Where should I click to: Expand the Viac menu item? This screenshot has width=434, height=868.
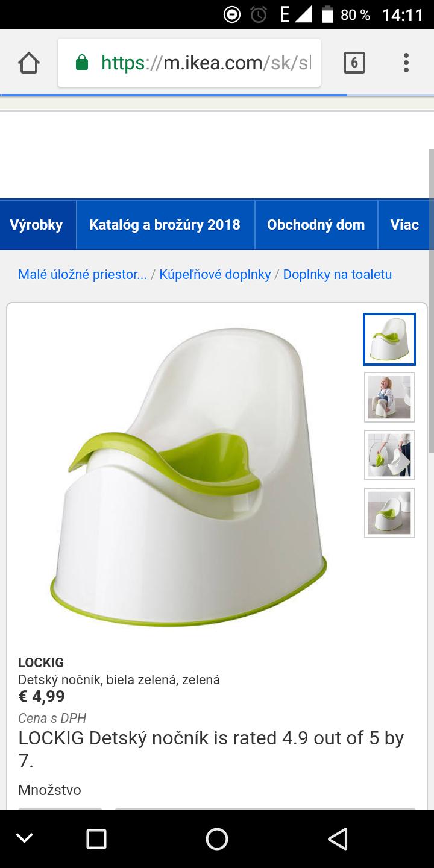point(404,225)
